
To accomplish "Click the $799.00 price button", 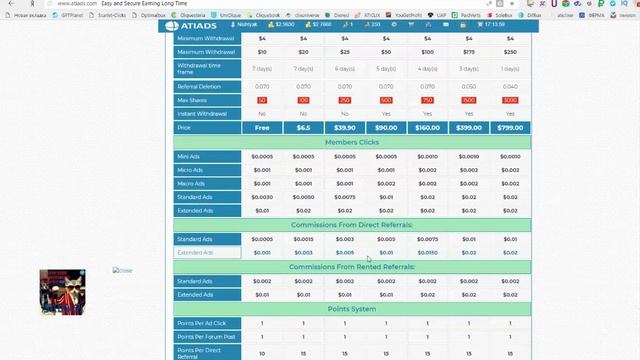I will (510, 128).
